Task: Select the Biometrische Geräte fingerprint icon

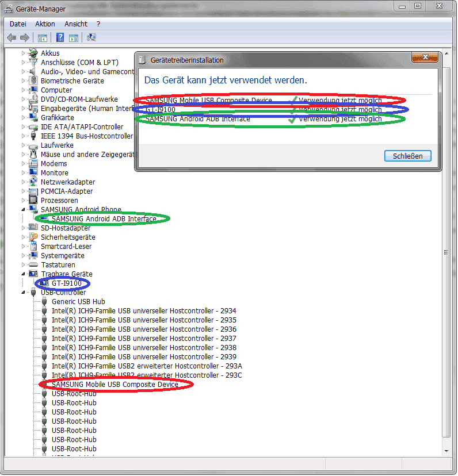Action: click(33, 80)
